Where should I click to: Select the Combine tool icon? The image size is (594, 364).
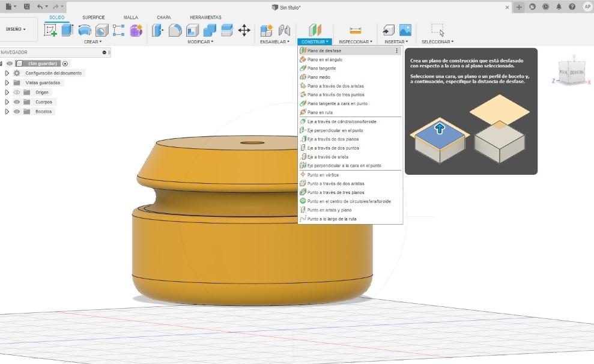(210, 30)
